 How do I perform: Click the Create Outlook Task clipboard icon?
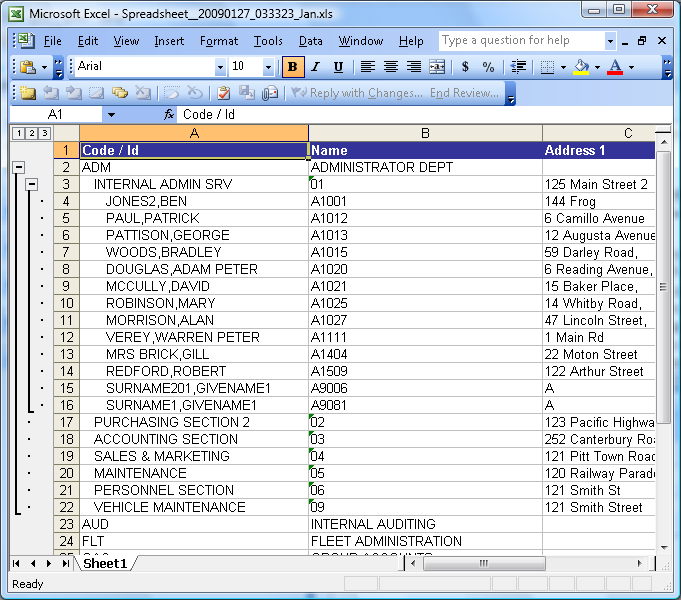click(224, 93)
